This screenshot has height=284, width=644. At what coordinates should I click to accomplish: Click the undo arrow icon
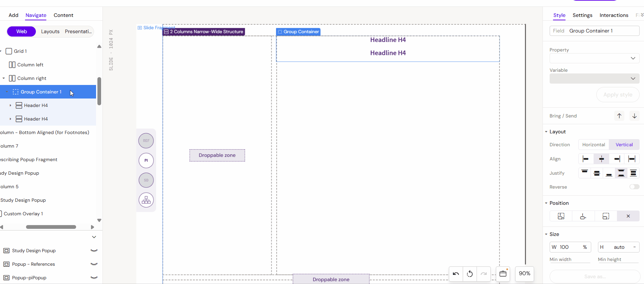(456, 274)
